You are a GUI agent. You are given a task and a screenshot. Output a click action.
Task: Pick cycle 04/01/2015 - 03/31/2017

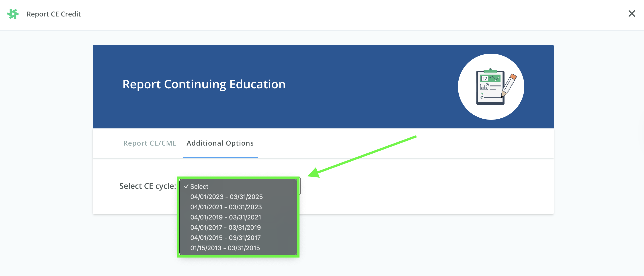(x=225, y=237)
